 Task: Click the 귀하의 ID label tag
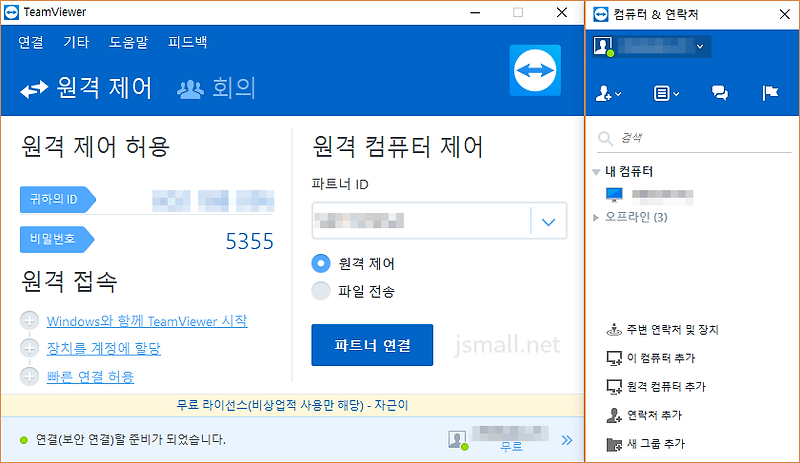(x=58, y=199)
